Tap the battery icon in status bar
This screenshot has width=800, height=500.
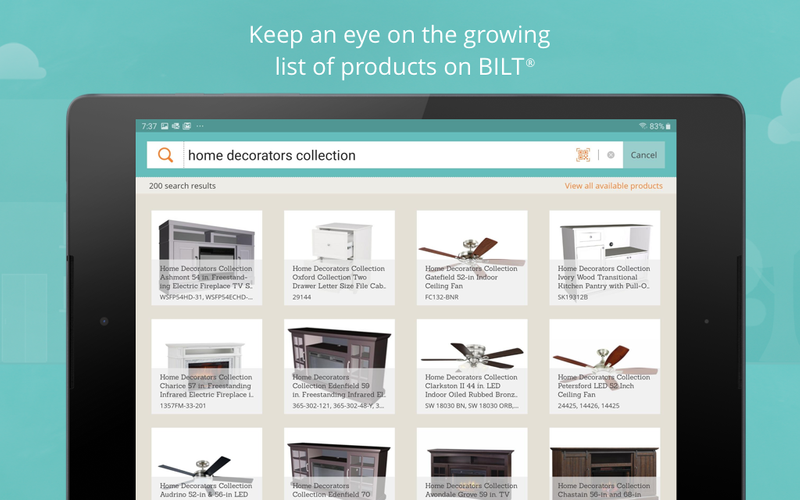click(668, 126)
